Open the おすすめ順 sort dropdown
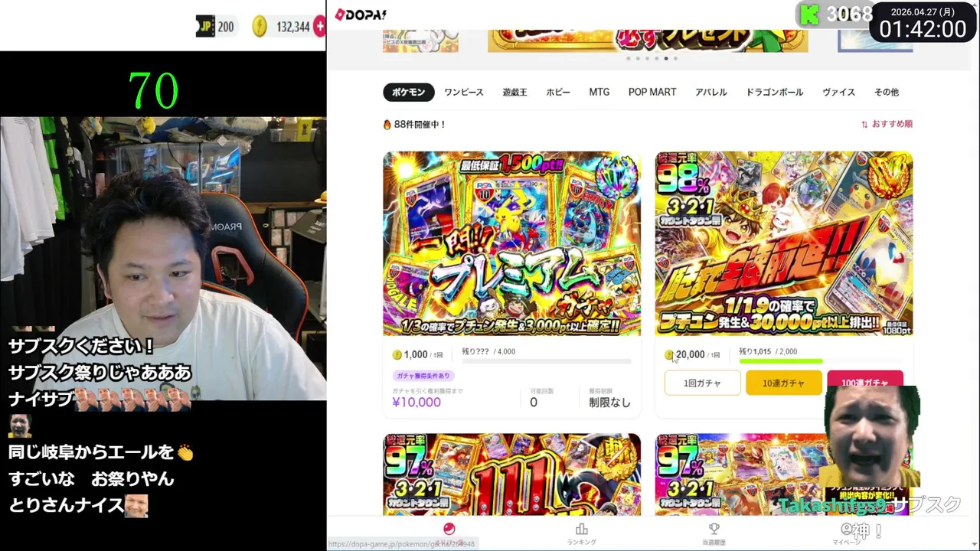This screenshot has width=980, height=551. coord(887,124)
